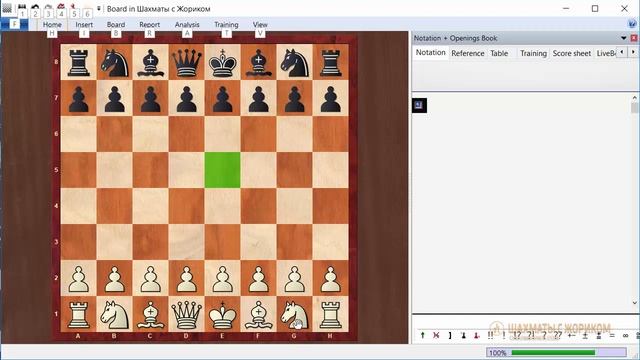The width and height of the screenshot is (640, 360).
Task: Select the Training ribbon tab
Action: coord(226,24)
